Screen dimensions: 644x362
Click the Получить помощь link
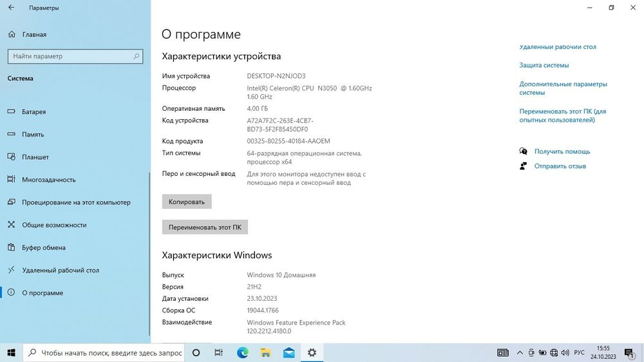(x=562, y=151)
